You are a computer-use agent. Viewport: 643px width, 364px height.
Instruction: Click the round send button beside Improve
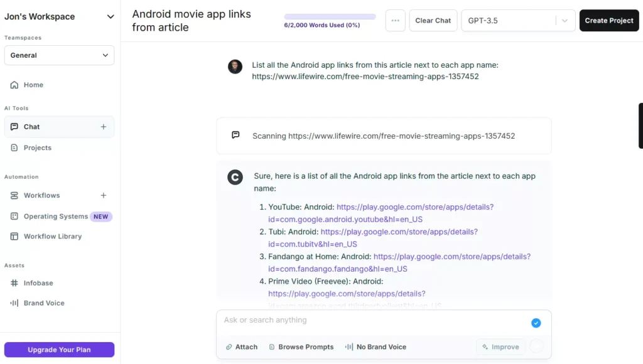[x=536, y=346]
